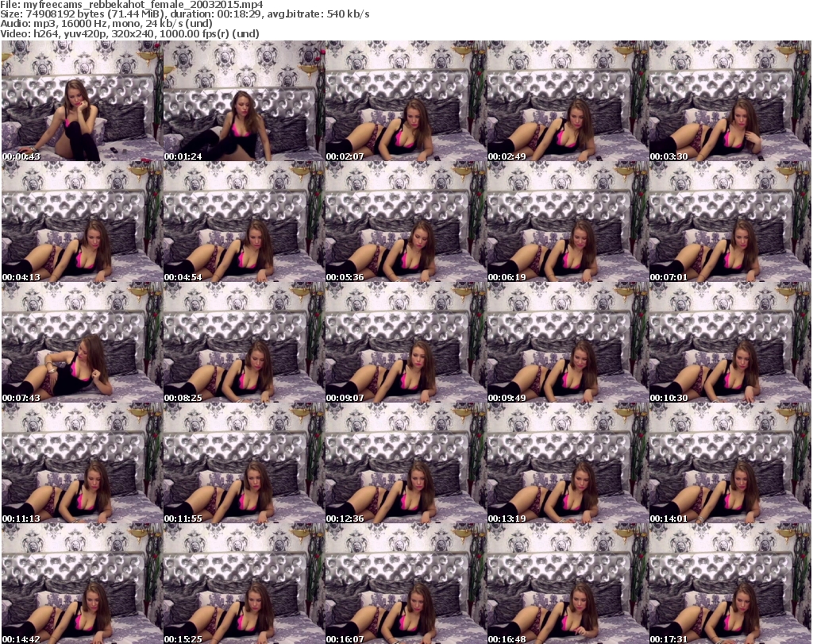This screenshot has height=644, width=813.
Task: Pick the 00:11:55 thumbnail
Action: pyautogui.click(x=244, y=462)
